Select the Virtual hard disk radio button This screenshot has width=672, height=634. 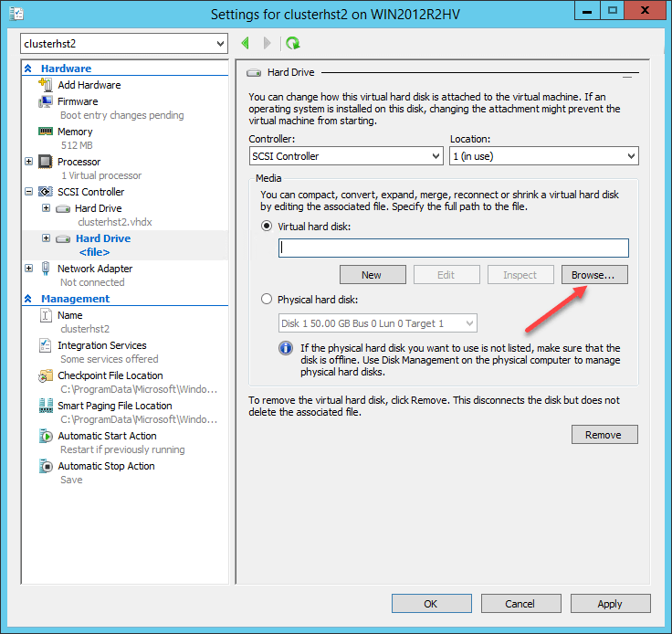[x=267, y=226]
